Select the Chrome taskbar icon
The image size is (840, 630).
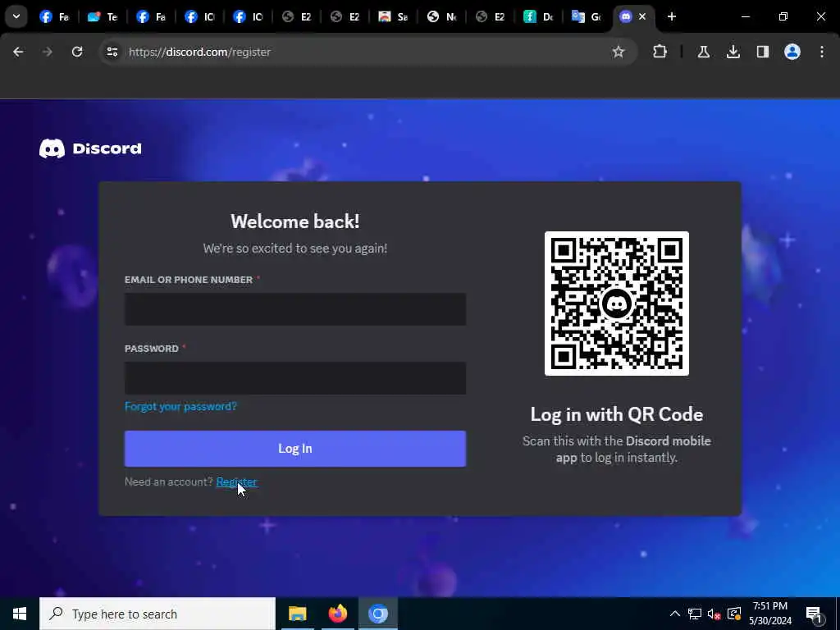[x=377, y=614]
